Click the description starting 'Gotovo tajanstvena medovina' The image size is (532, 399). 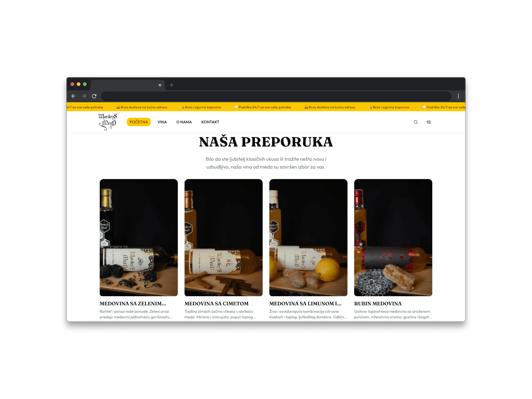393,314
